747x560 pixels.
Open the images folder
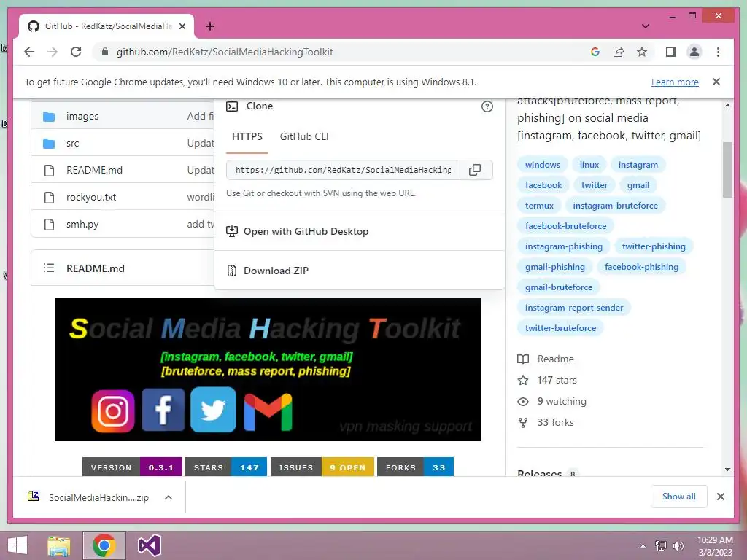82,116
